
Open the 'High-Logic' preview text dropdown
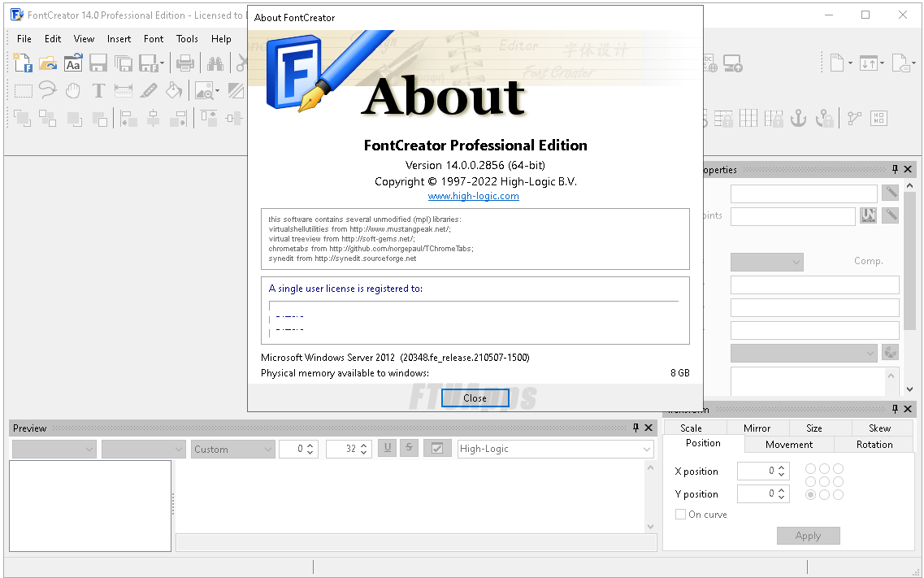pos(556,449)
